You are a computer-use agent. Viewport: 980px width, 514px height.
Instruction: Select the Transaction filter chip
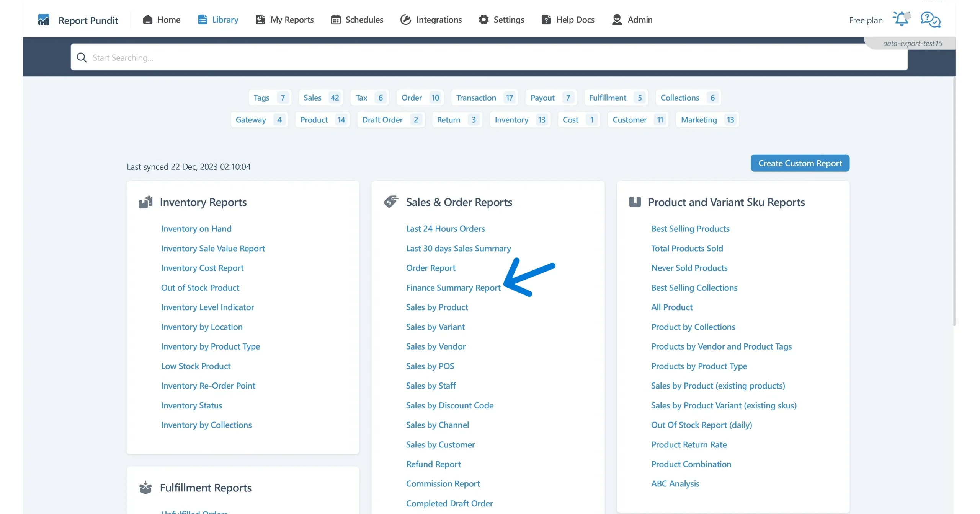tap(485, 98)
